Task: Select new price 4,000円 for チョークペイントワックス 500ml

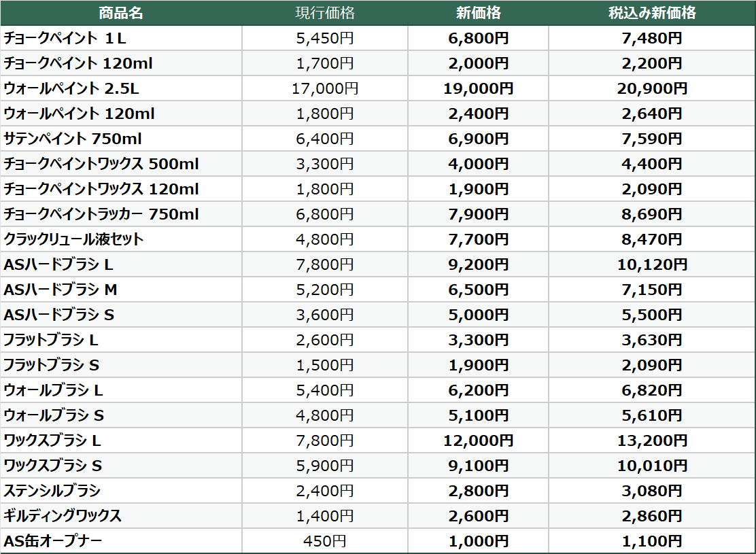Action: tap(478, 164)
